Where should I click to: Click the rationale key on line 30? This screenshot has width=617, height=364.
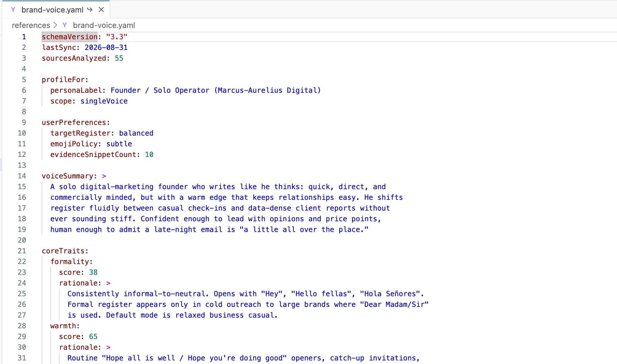[78, 347]
